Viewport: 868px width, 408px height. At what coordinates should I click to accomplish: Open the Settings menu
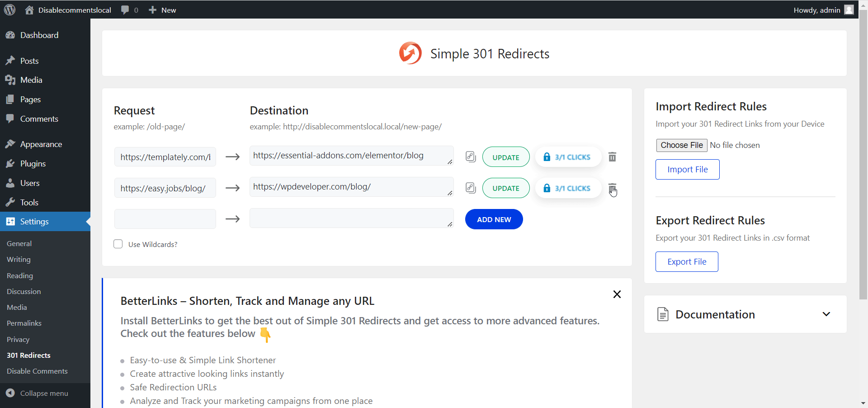tap(45, 222)
